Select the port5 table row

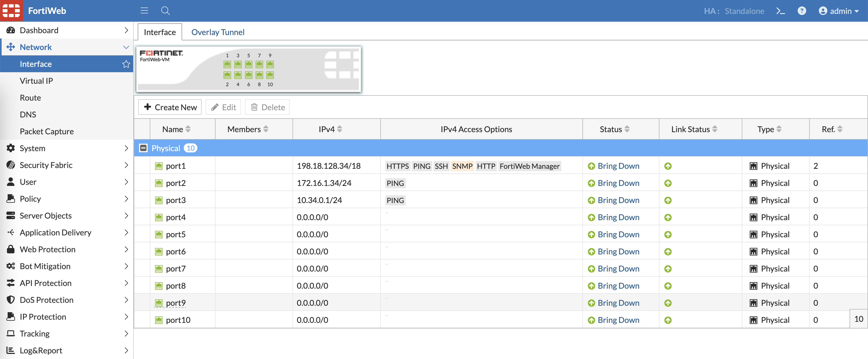point(337,234)
